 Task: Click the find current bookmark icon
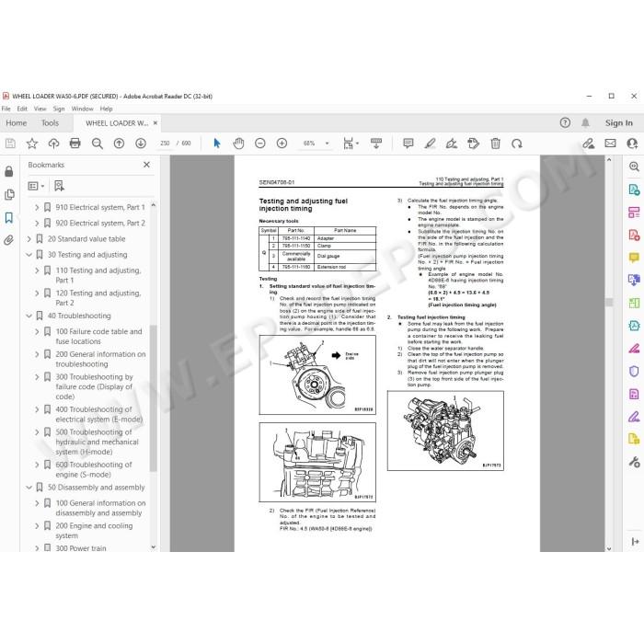[59, 186]
